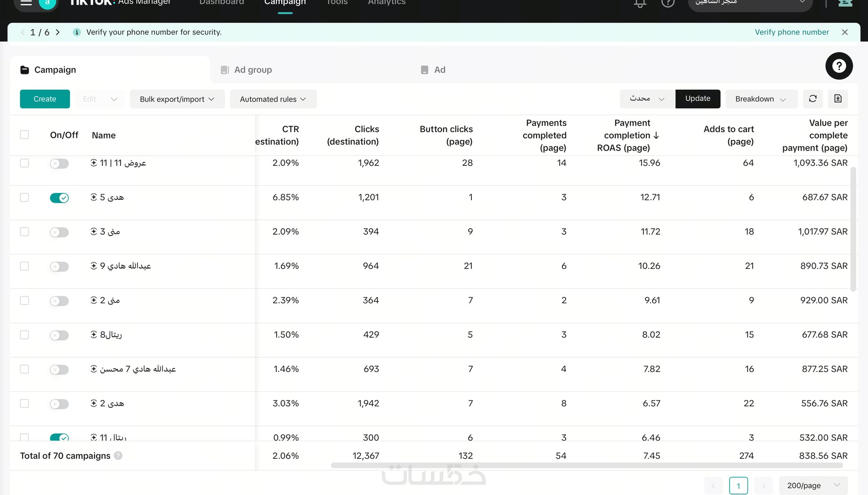Open the hamburger navigation menu

point(26,3)
